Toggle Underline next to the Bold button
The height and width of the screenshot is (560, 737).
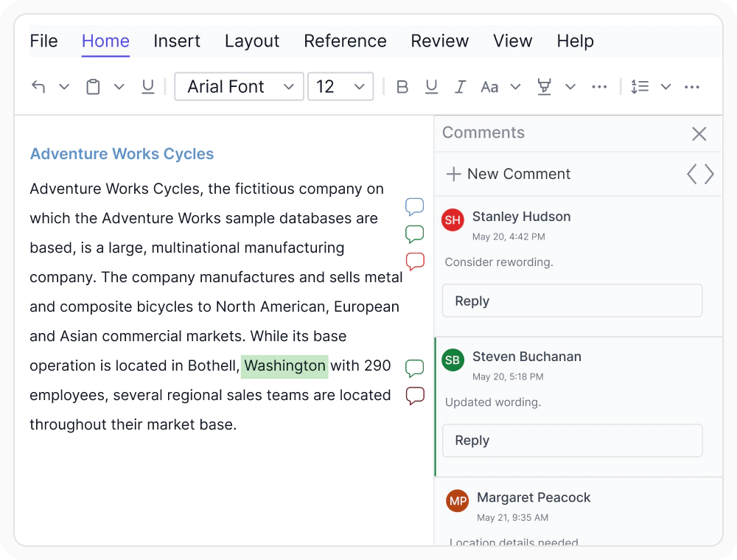click(x=431, y=87)
